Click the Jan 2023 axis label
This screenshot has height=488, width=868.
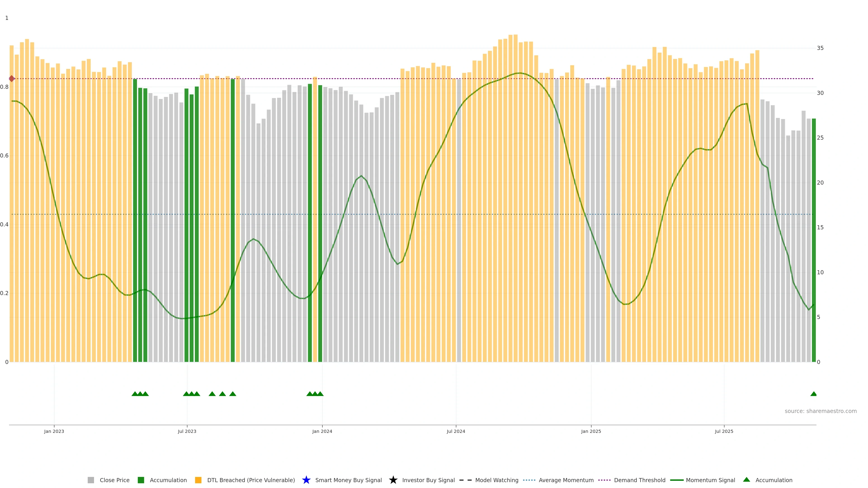(x=54, y=431)
